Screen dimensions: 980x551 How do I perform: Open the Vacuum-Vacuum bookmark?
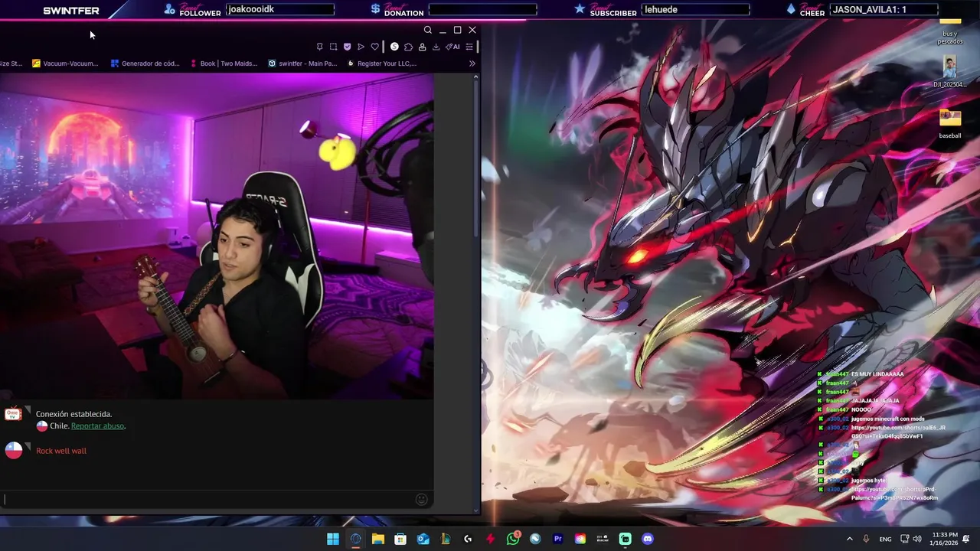[x=65, y=64]
